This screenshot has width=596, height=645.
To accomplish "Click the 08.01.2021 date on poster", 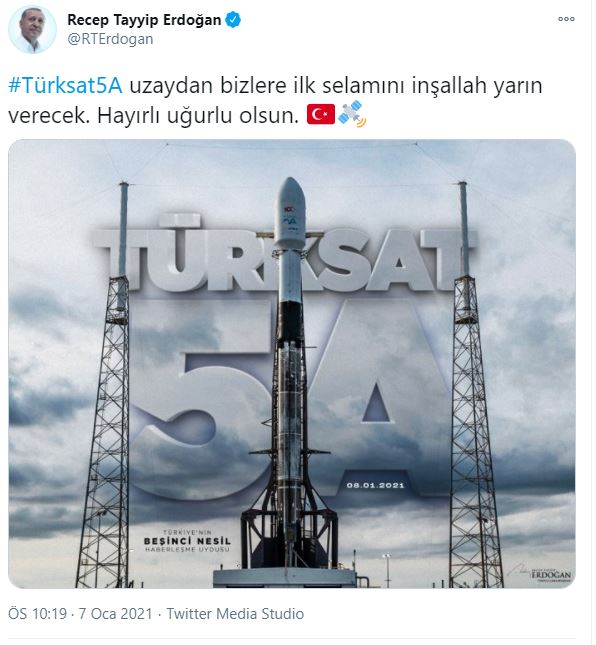I will [375, 485].
